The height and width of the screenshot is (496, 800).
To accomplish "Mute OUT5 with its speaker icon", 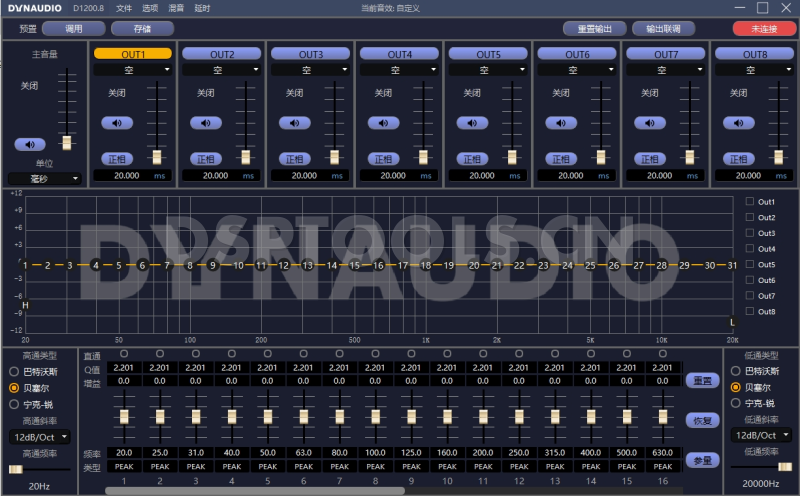I will tap(472, 123).
